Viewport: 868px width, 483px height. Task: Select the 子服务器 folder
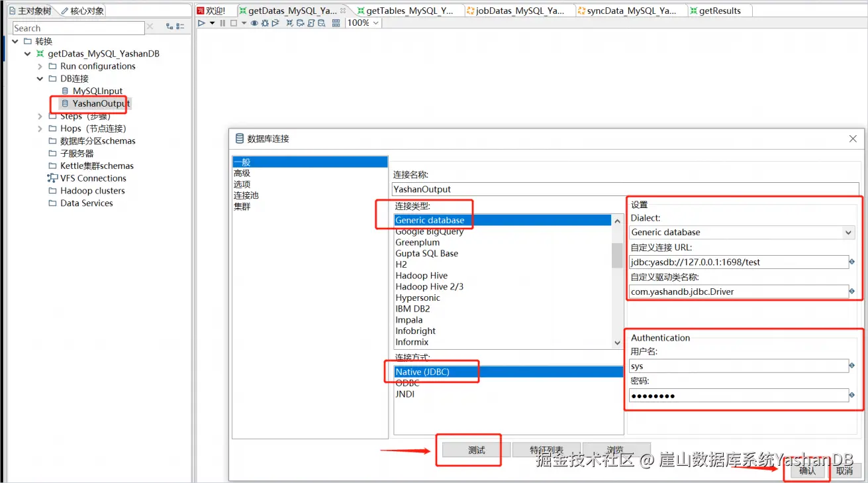[77, 153]
